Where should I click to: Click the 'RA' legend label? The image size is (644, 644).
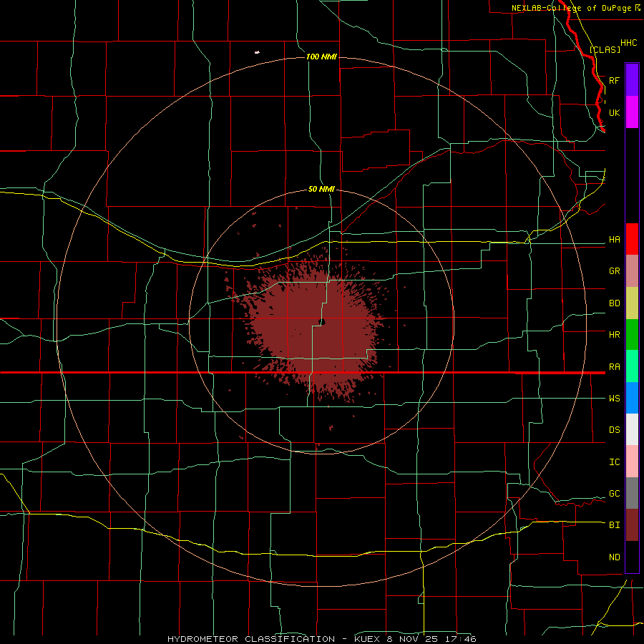pyautogui.click(x=614, y=367)
